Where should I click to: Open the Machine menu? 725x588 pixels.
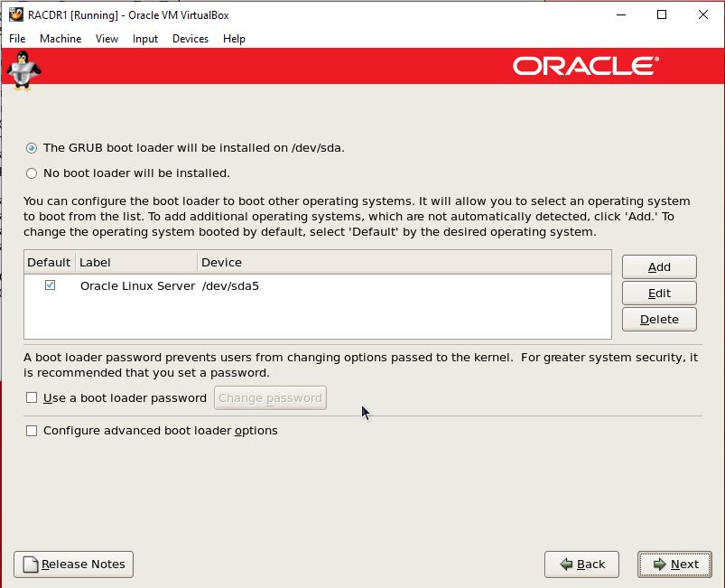tap(60, 39)
